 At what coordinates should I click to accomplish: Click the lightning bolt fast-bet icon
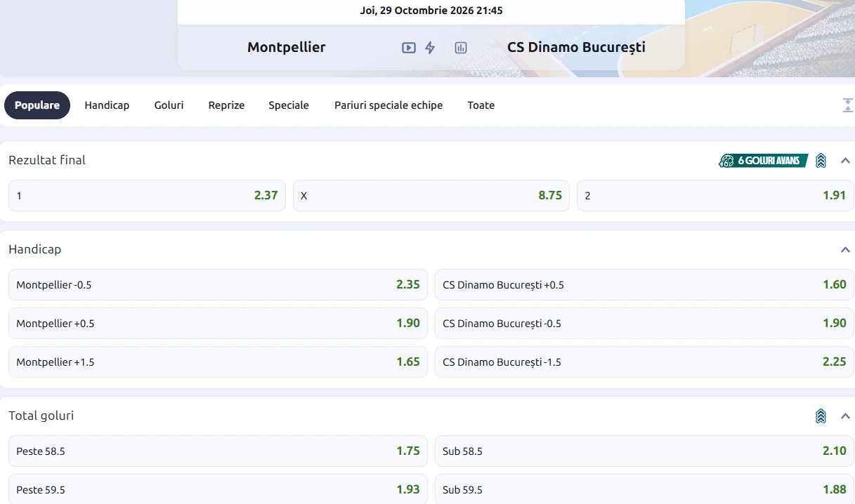pyautogui.click(x=430, y=48)
